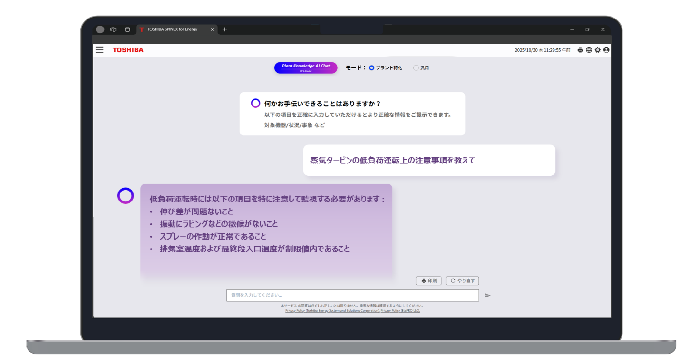Viewport: 700px width, 364px height.
Task: Open the user account icon in the header
Action: tap(606, 50)
